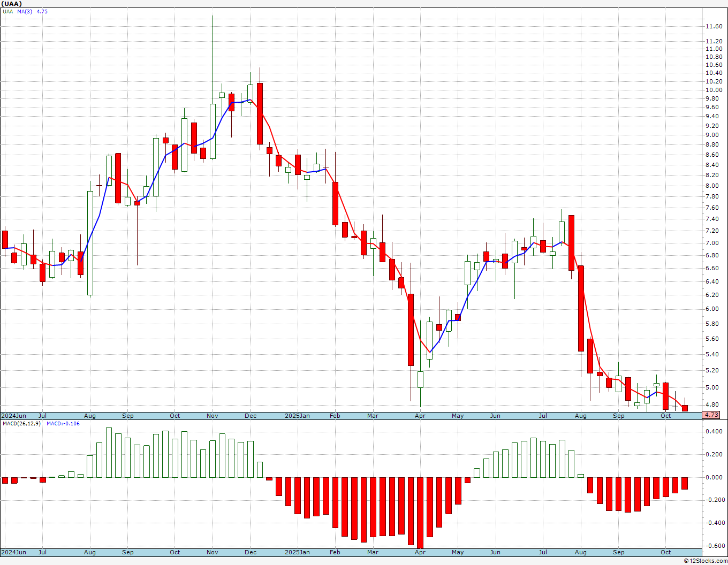This screenshot has width=728, height=565.
Task: Click Apr on the price chart date axis
Action: (x=420, y=416)
